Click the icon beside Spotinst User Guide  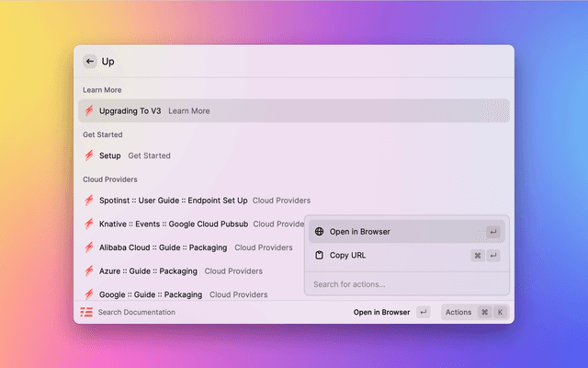tap(89, 200)
